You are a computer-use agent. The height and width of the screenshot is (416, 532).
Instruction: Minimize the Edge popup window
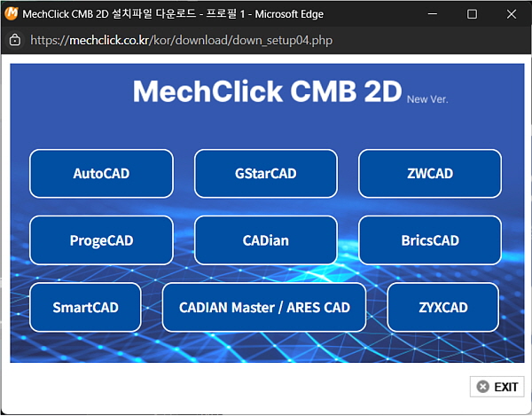(x=433, y=14)
